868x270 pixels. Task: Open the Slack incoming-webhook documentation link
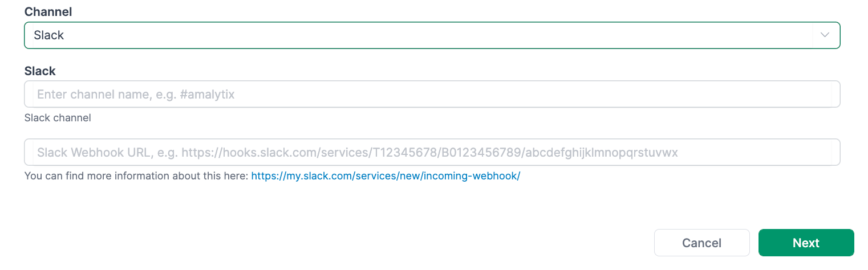[x=386, y=176]
